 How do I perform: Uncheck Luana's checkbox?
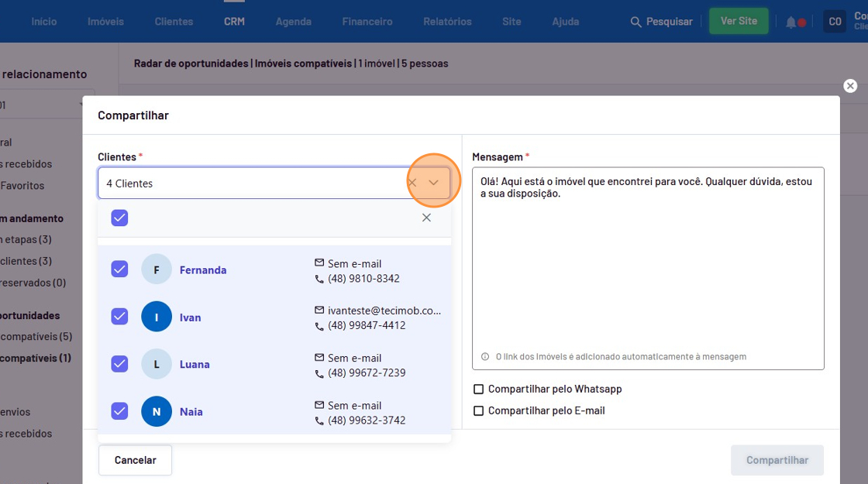(x=119, y=364)
